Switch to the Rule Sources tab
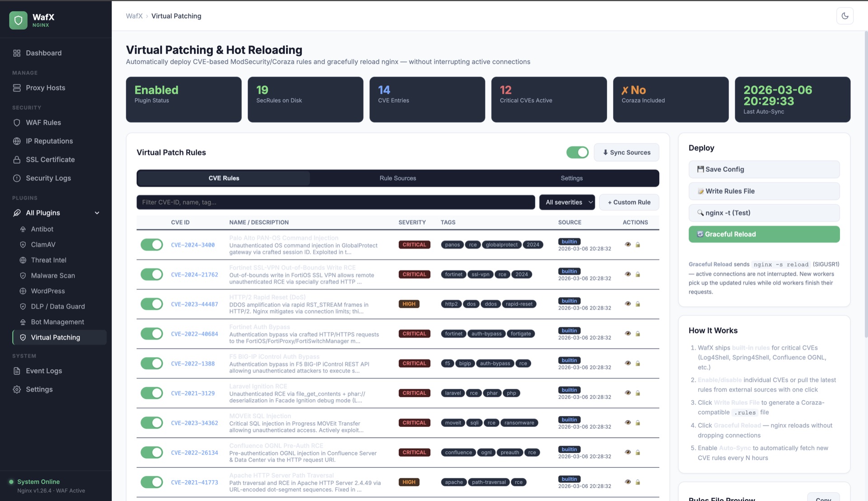Image resolution: width=868 pixels, height=501 pixels. pos(397,178)
